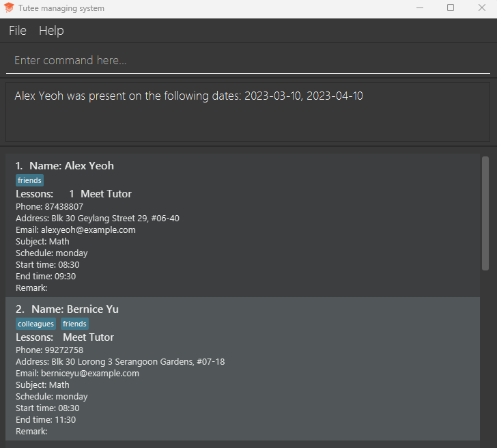Viewport: 497px width, 448px height.
Task: Click the tutee list vertical scrollbar
Action: [x=485, y=213]
